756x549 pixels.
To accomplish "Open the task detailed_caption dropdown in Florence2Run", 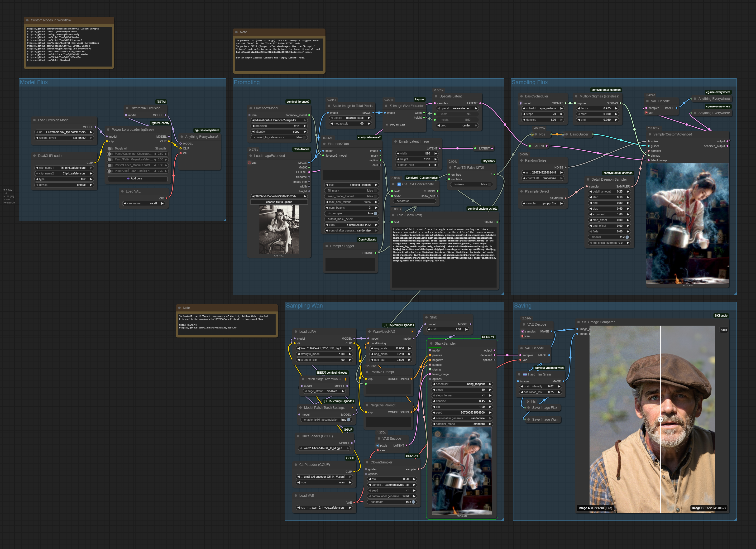I will (351, 185).
